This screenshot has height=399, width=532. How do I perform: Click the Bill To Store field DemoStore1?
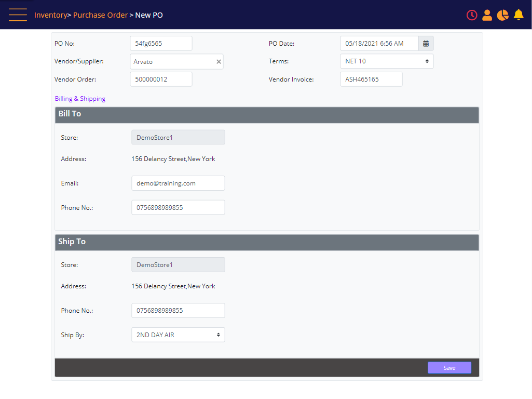tap(178, 137)
